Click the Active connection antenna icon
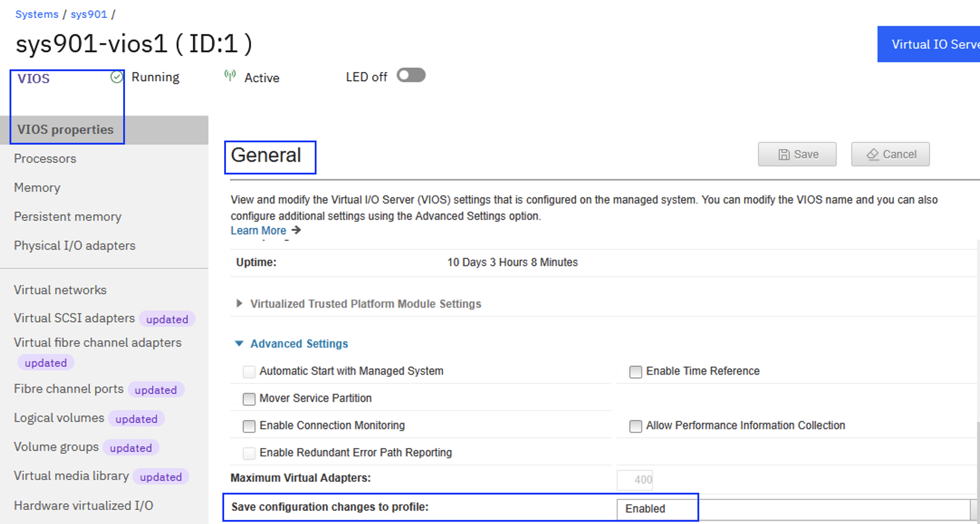This screenshot has width=980, height=524. pyautogui.click(x=230, y=76)
